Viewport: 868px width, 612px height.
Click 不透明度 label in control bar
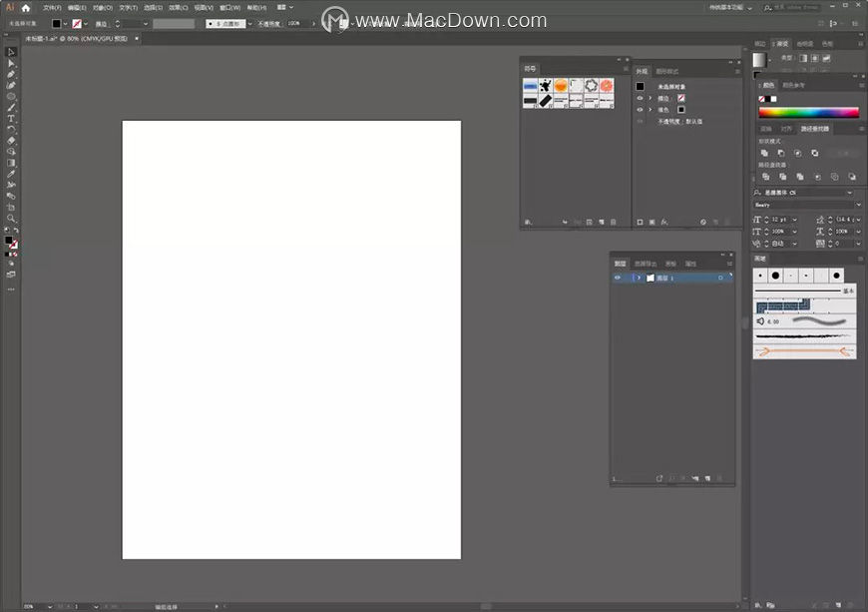click(269, 24)
